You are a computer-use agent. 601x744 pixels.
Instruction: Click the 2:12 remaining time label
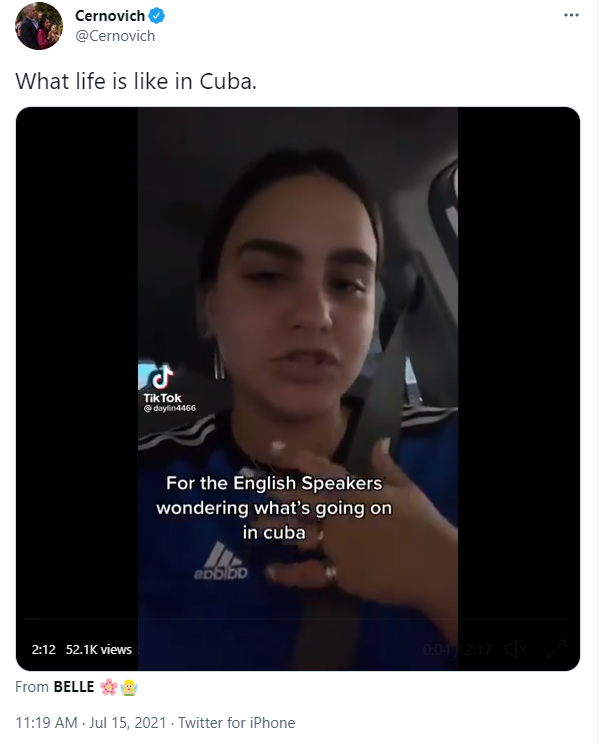pyautogui.click(x=44, y=649)
